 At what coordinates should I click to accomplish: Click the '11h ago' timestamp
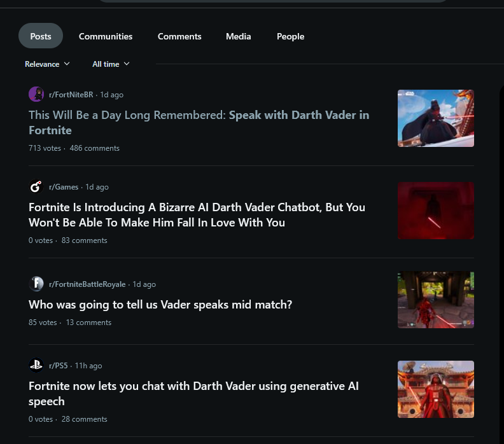88,366
